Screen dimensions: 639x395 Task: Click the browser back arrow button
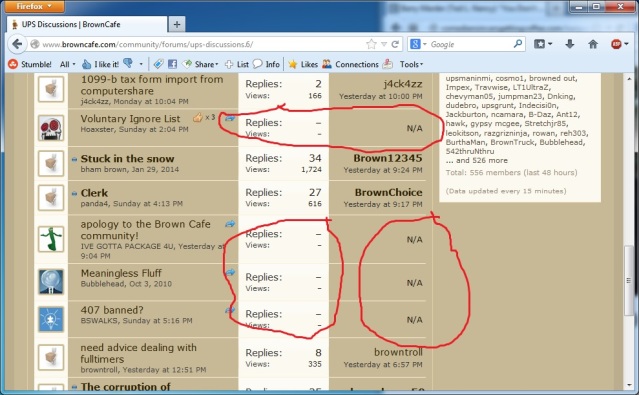pyautogui.click(x=17, y=44)
